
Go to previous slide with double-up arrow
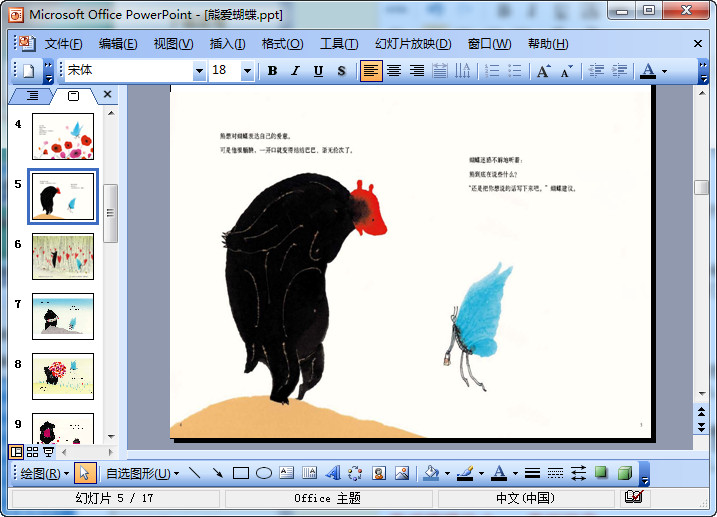pyautogui.click(x=701, y=412)
